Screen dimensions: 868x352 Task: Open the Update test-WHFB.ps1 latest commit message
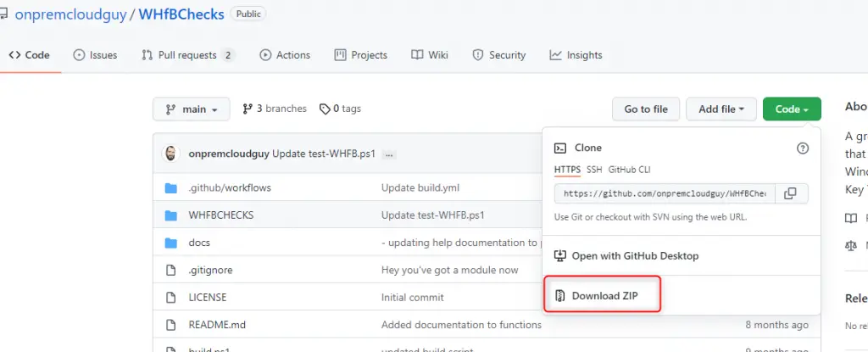tap(324, 154)
